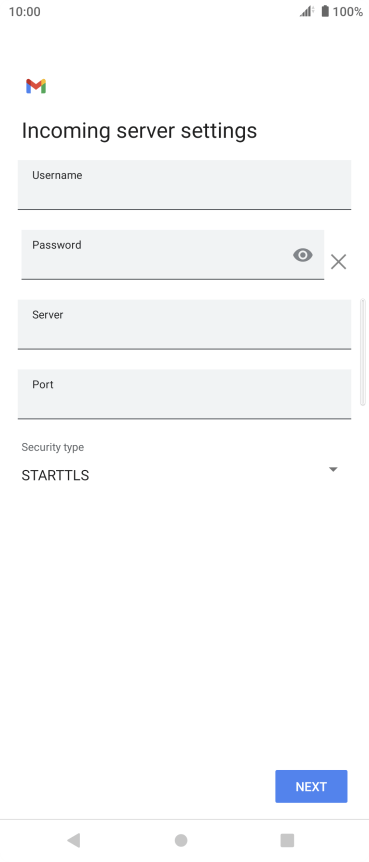
Task: Clear the password field with X icon
Action: point(339,262)
